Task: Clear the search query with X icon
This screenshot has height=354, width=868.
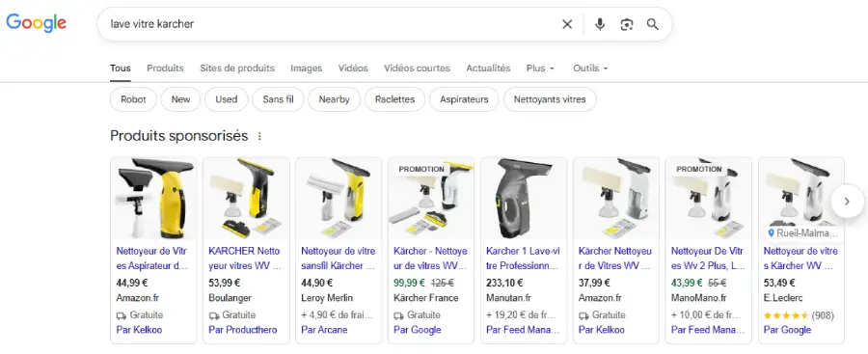Action: pyautogui.click(x=567, y=24)
